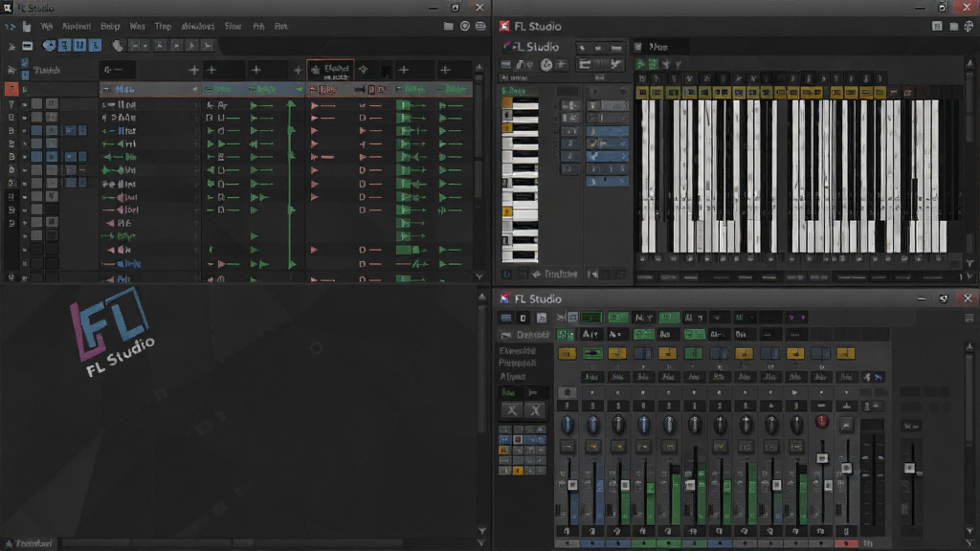The height and width of the screenshot is (551, 980).
Task: Click the blue pause-style button in left toolbar
Action: pyautogui.click(x=79, y=46)
